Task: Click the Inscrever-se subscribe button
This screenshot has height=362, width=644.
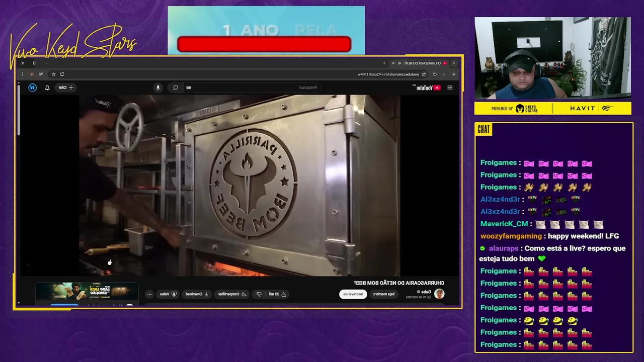Action: pyautogui.click(x=353, y=294)
